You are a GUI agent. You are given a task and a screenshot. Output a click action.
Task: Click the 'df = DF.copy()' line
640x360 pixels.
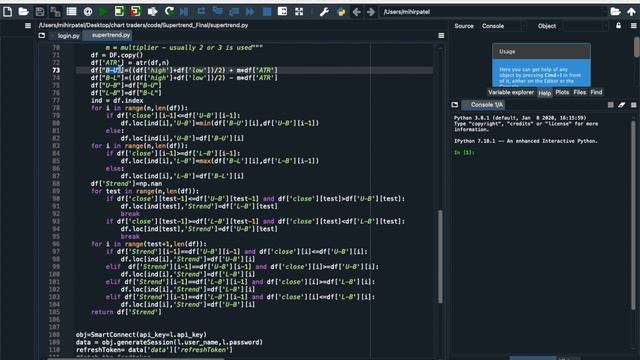[116, 55]
